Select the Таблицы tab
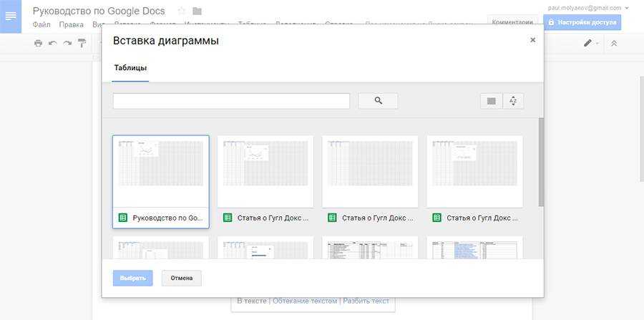644x320 pixels. (130, 68)
